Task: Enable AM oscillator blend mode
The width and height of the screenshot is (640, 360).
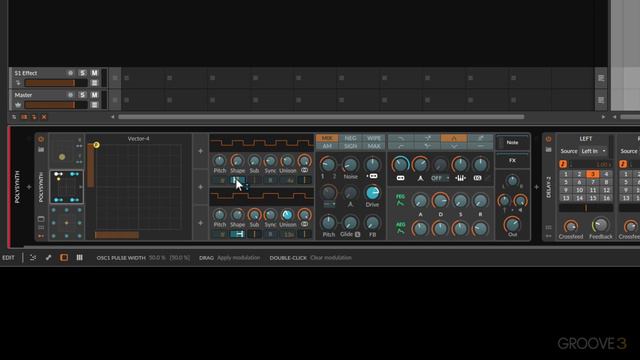Action: click(x=327, y=146)
